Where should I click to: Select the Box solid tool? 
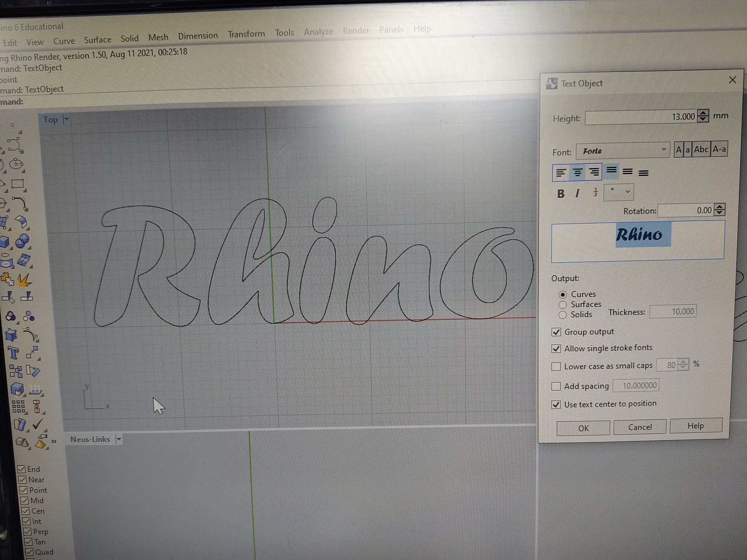(x=5, y=242)
